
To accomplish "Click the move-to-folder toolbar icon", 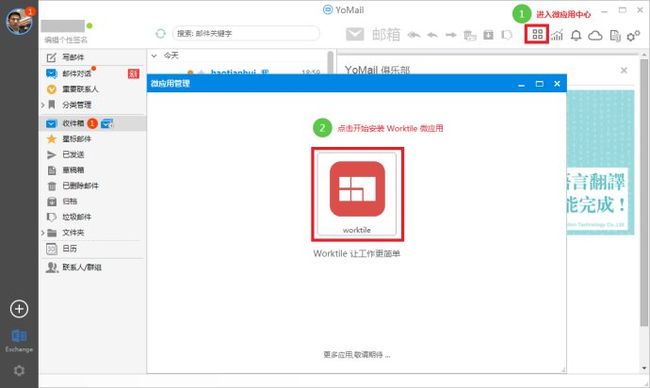I will pos(470,35).
